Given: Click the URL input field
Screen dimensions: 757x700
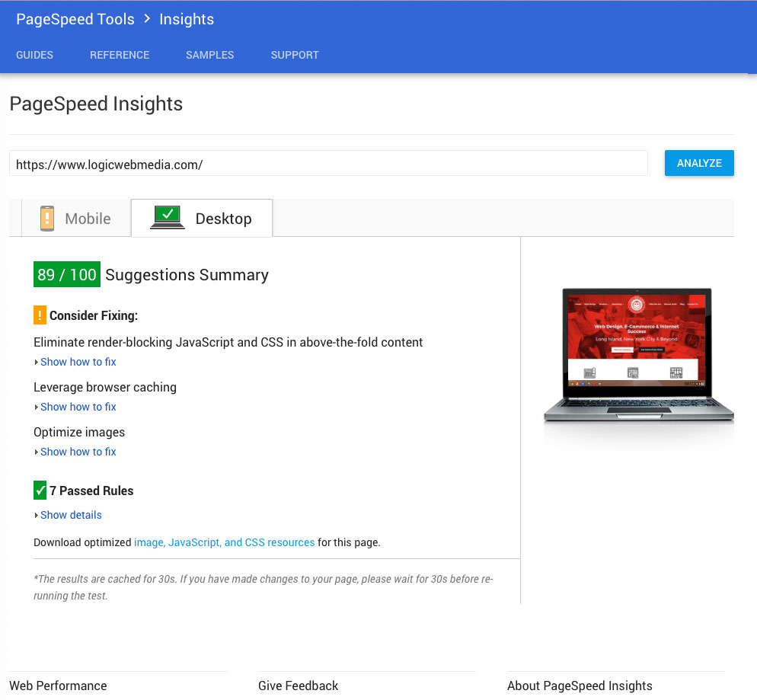Looking at the screenshot, I should [x=328, y=164].
